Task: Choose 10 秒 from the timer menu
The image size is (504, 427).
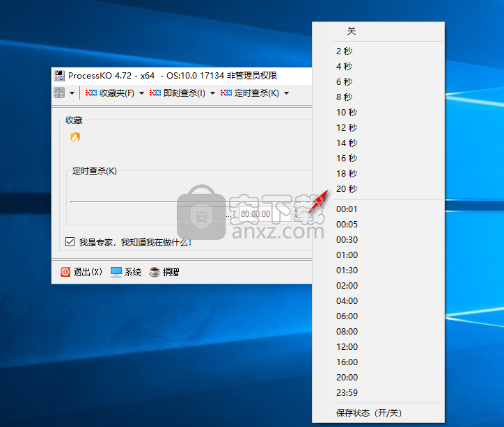Action: point(378,113)
